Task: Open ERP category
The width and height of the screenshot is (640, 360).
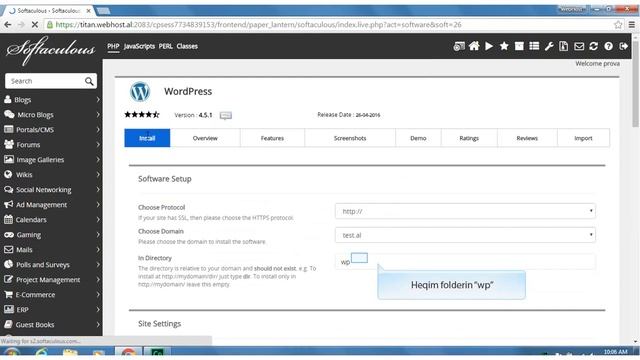Action: click(x=51, y=310)
